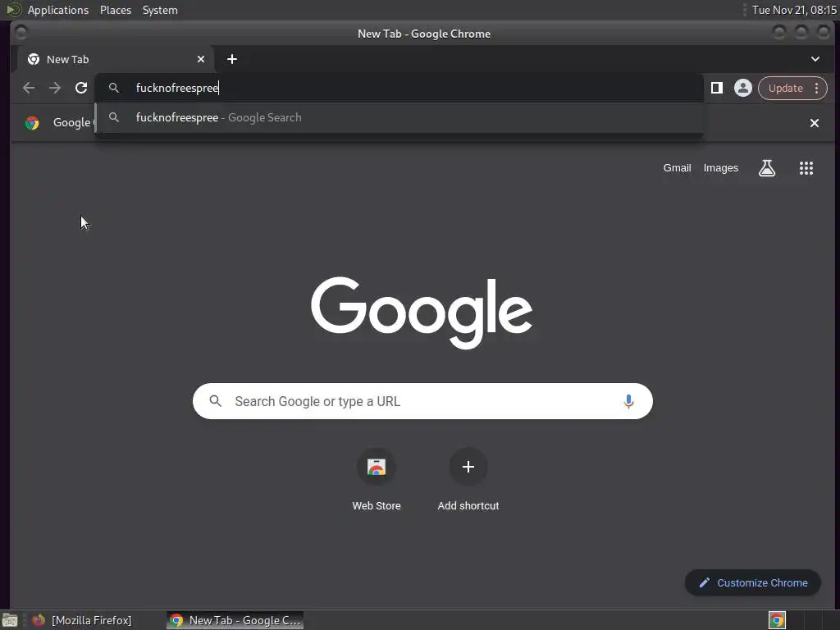Click the New Tab tab title
840x630 pixels.
click(x=67, y=59)
